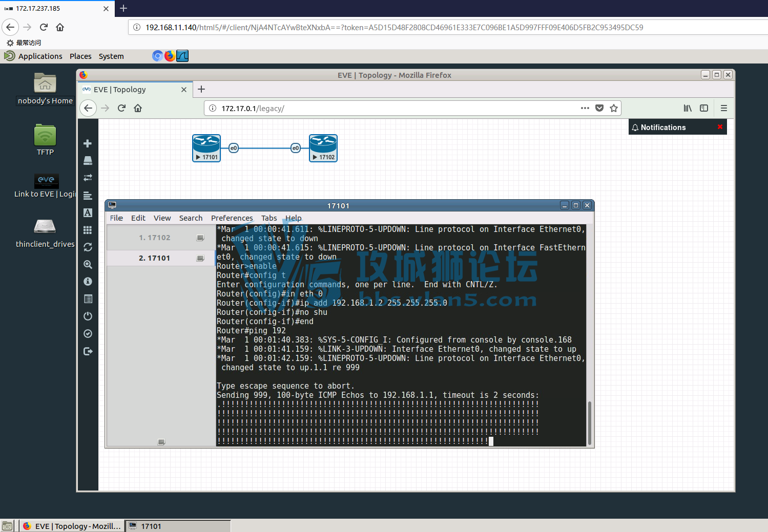The image size is (768, 532).
Task: Select router node 17102 in the topology
Action: (x=323, y=148)
